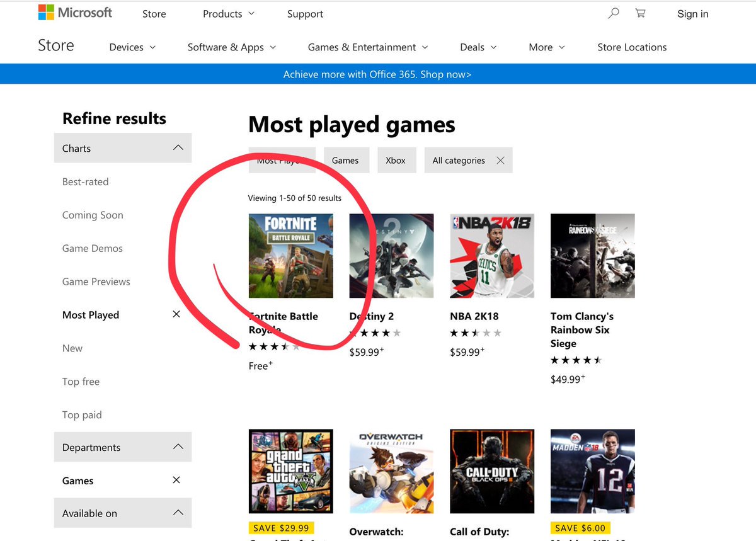Screen dimensions: 756x541
Task: Click the NBA 2K18 star rating
Action: point(476,333)
